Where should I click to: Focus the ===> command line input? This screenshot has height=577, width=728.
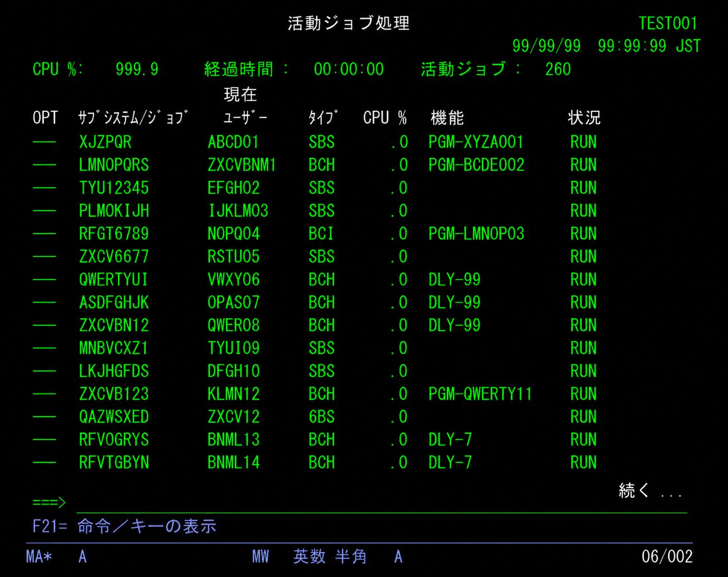(382, 503)
